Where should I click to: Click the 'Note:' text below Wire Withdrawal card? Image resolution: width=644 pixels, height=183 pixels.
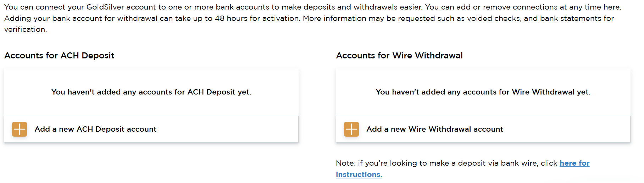(346, 163)
